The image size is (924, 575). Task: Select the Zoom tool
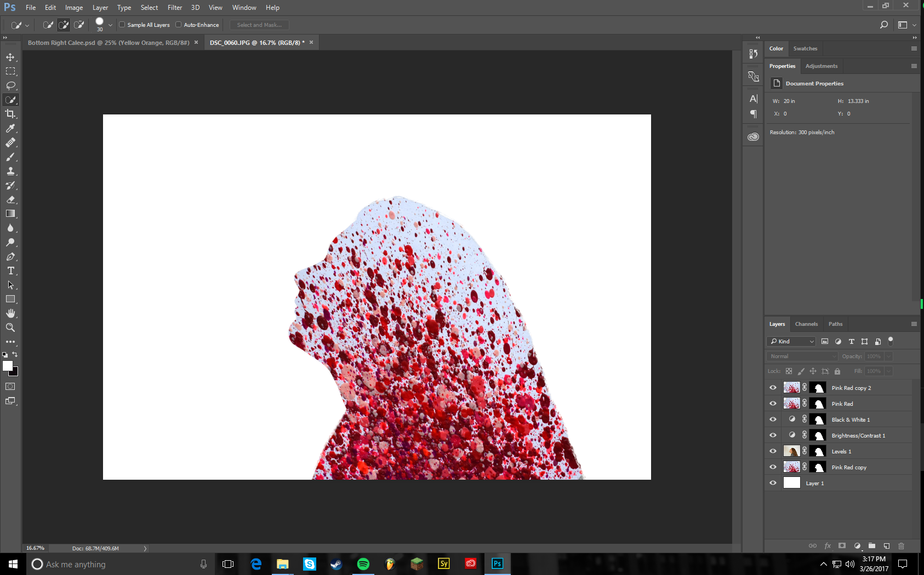10,327
